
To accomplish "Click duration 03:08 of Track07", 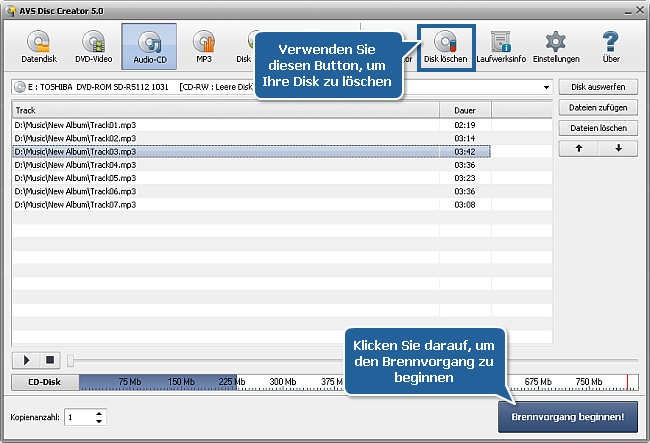I will (465, 205).
